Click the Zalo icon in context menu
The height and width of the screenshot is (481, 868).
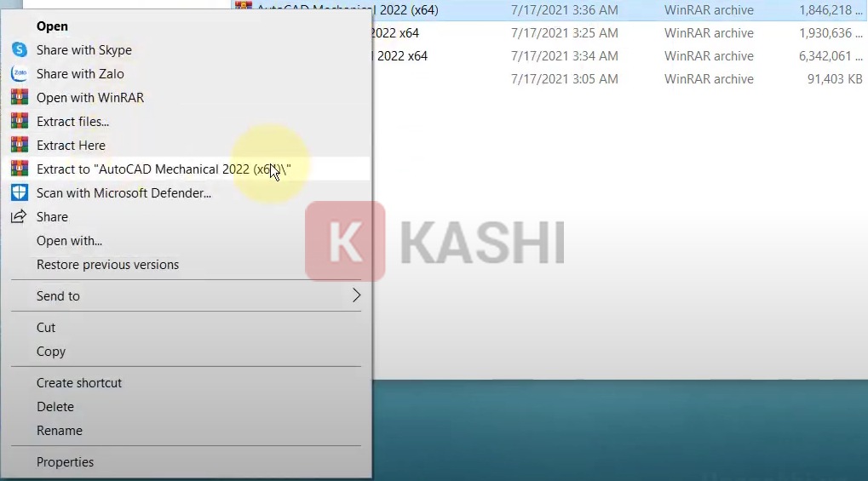tap(19, 74)
